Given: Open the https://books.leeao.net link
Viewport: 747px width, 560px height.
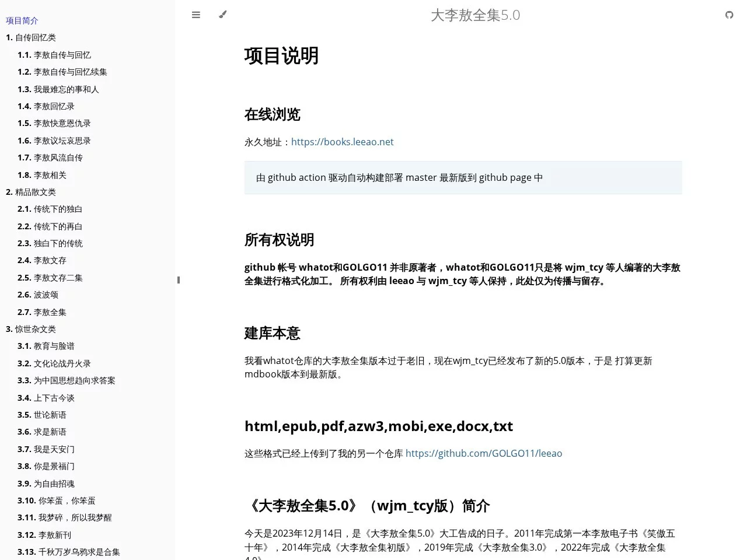Looking at the screenshot, I should point(343,142).
